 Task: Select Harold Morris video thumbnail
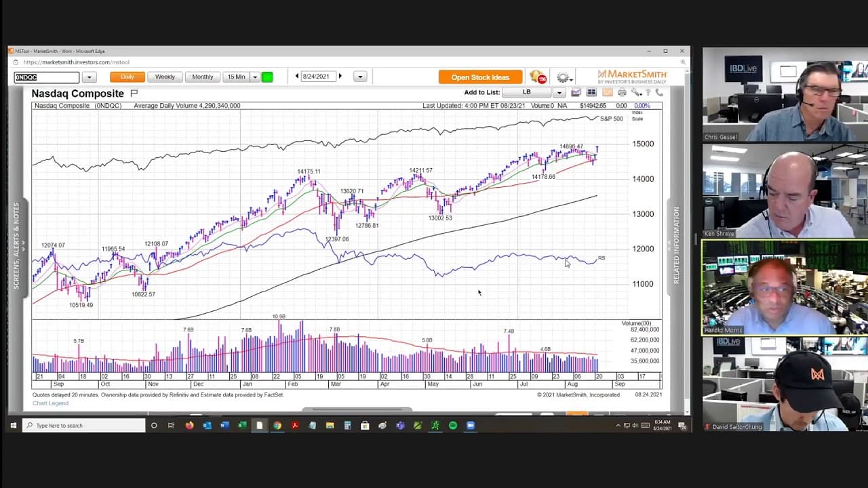(785, 287)
